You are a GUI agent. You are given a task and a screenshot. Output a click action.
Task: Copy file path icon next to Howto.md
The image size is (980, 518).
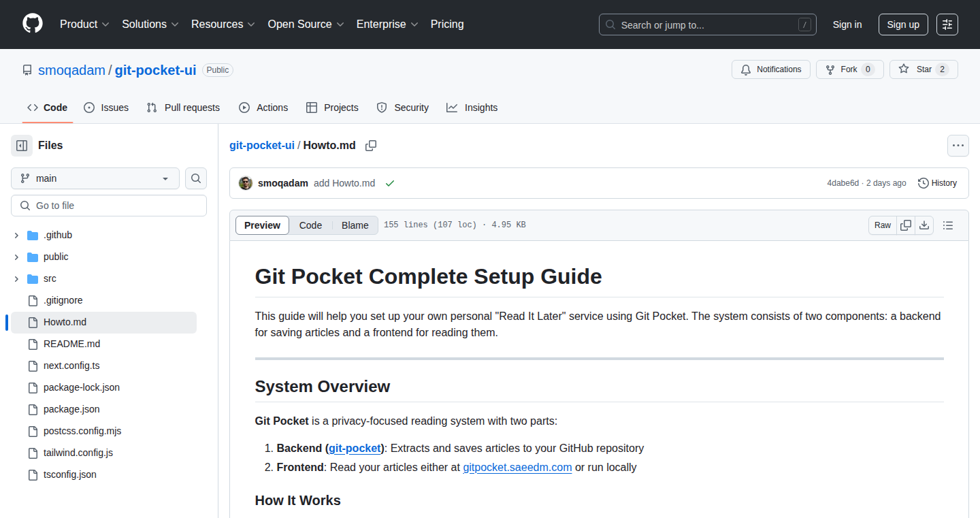pyautogui.click(x=371, y=146)
